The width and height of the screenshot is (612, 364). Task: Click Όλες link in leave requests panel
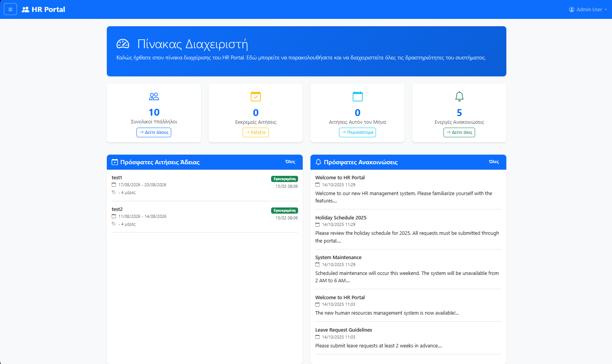click(290, 162)
